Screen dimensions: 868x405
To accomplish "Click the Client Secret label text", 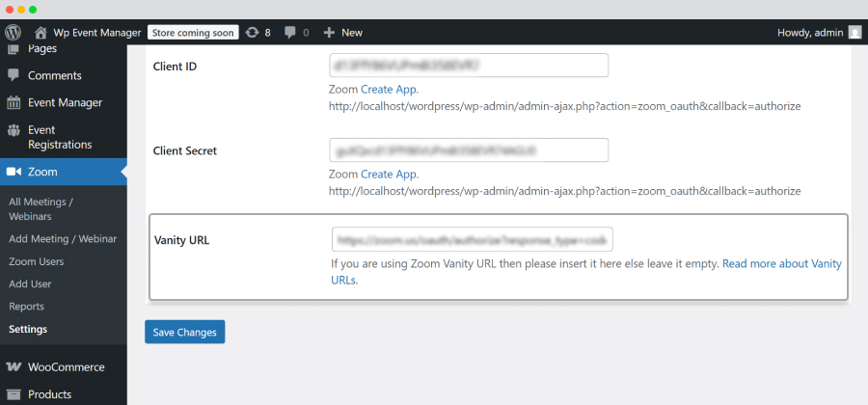I will coord(185,150).
